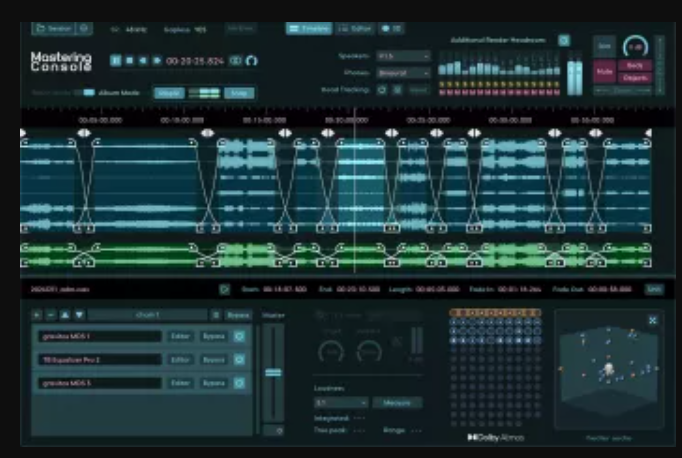
Task: Select the stacked lanes view icon
Action: pyautogui.click(x=204, y=93)
